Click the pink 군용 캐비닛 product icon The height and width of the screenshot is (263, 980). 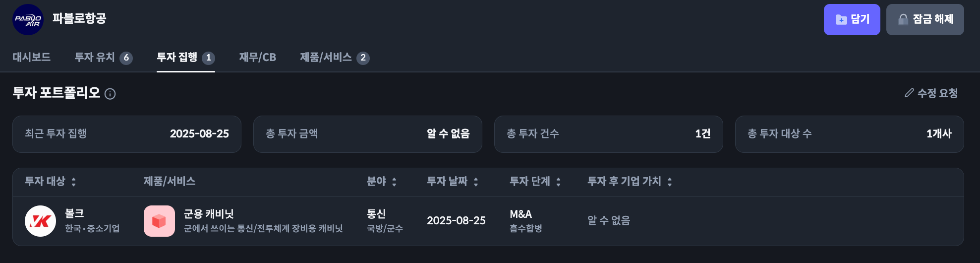point(159,221)
